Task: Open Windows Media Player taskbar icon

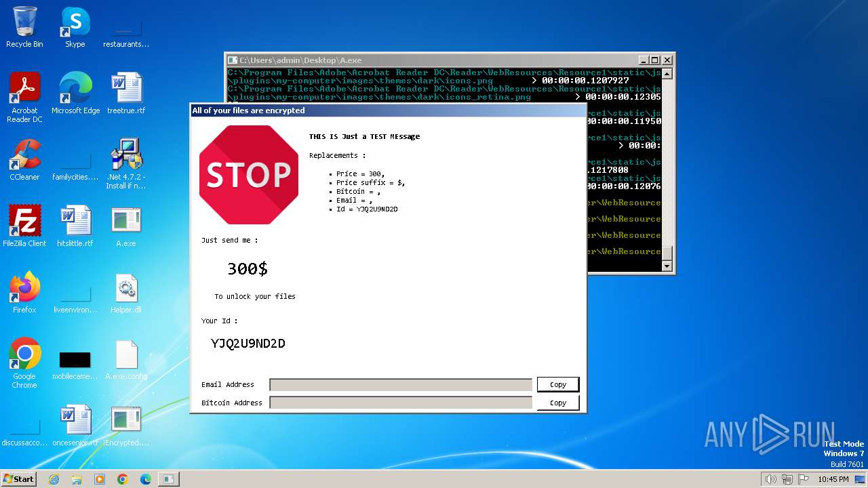Action: (x=100, y=479)
